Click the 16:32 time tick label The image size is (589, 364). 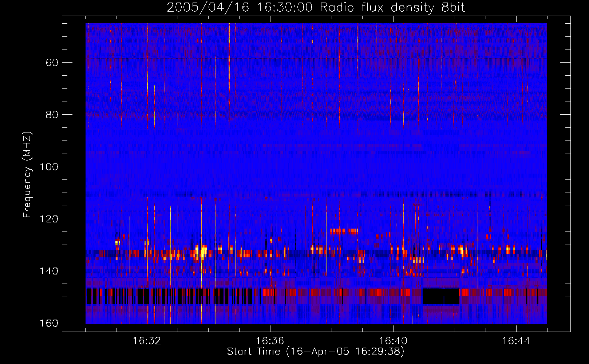point(147,341)
